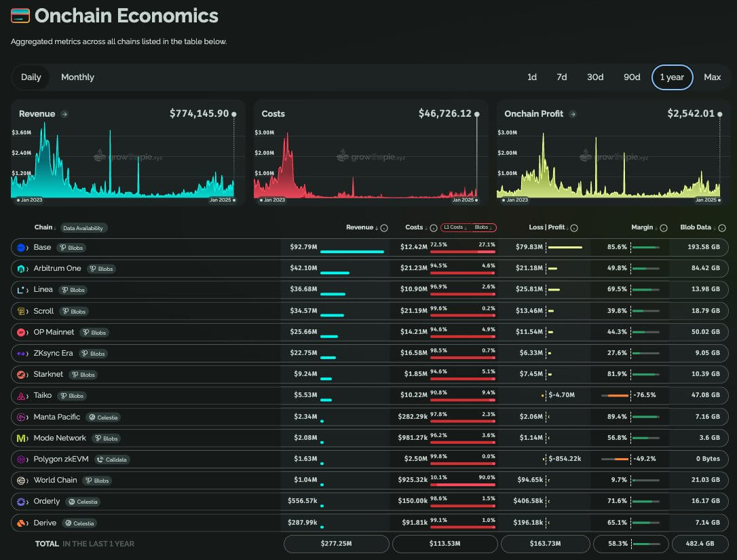Open the Polygon zkEVM chain row
Viewport: 737px width, 560px height.
[x=61, y=460]
